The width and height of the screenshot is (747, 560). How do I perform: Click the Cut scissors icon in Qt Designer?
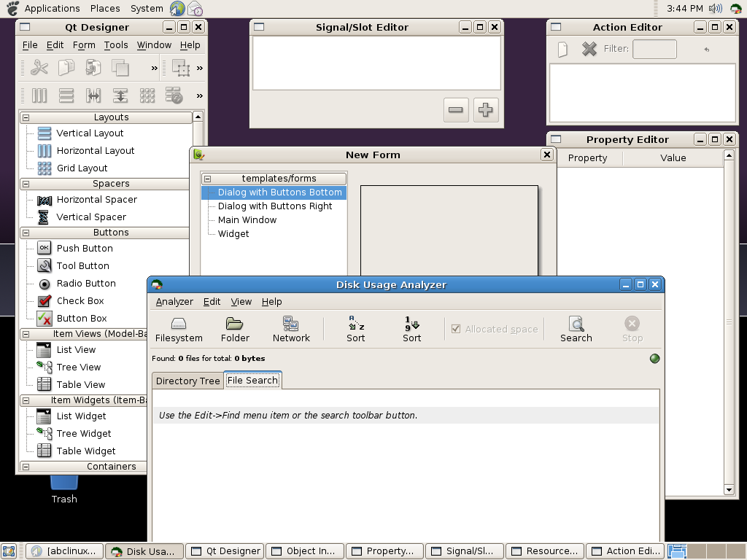point(39,68)
